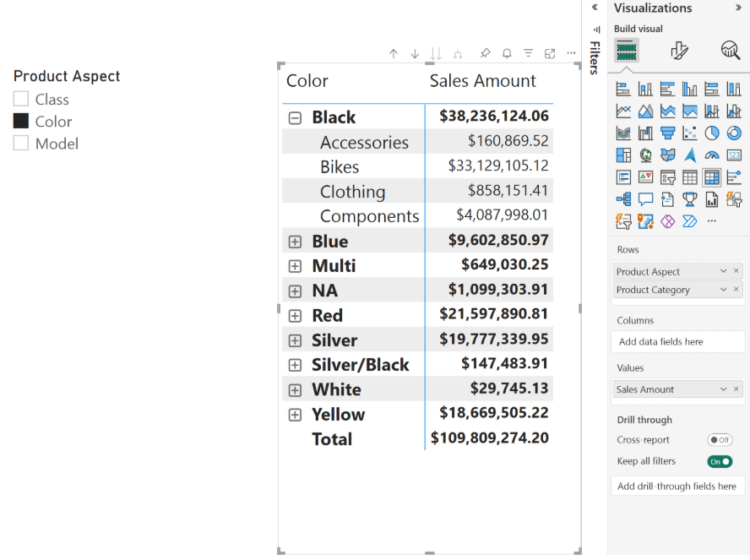Screen dimensions: 750x560
Task: Sort by the Color column header
Action: (x=307, y=81)
